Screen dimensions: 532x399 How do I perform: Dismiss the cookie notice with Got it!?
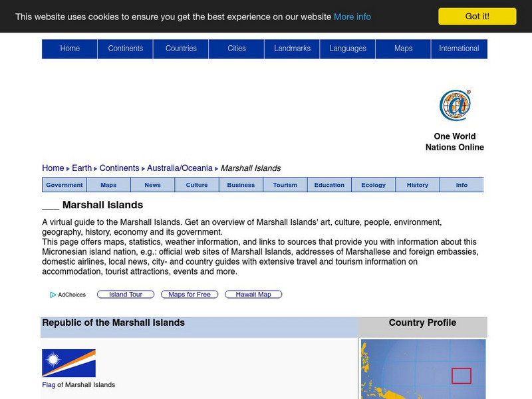coord(476,16)
